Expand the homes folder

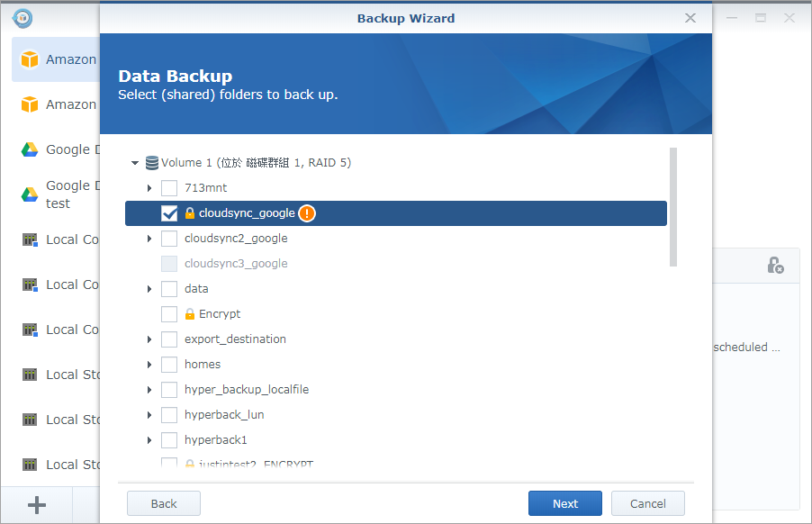[150, 364]
